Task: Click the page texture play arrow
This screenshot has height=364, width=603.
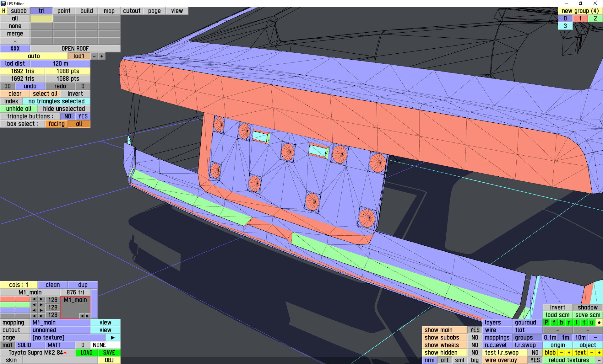Action: [x=113, y=338]
